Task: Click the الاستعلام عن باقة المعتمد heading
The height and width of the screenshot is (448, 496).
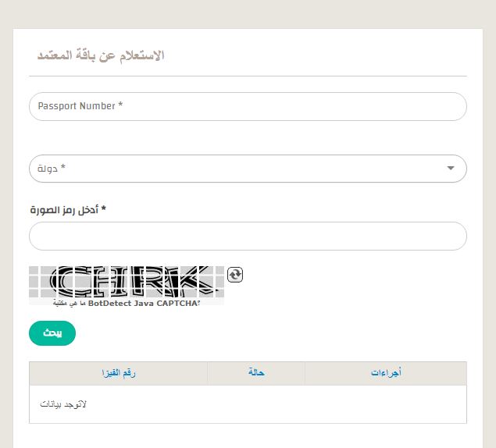Action: click(101, 56)
